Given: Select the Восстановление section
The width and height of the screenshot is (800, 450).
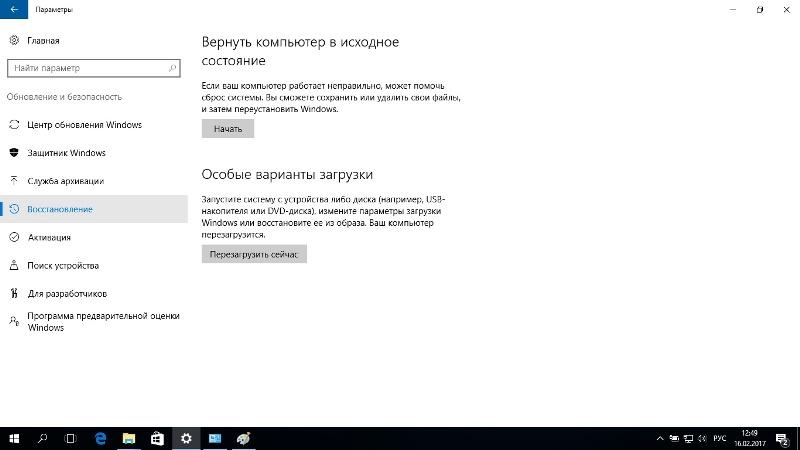Looking at the screenshot, I should tap(94, 209).
